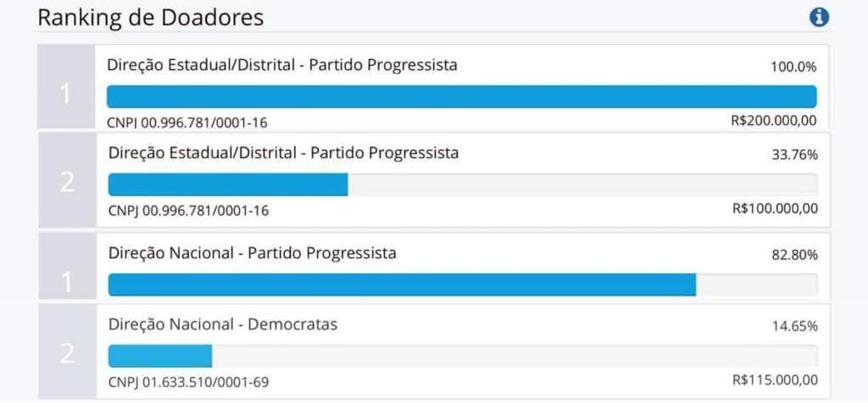Click the 100.0% percentage label

[x=793, y=68]
